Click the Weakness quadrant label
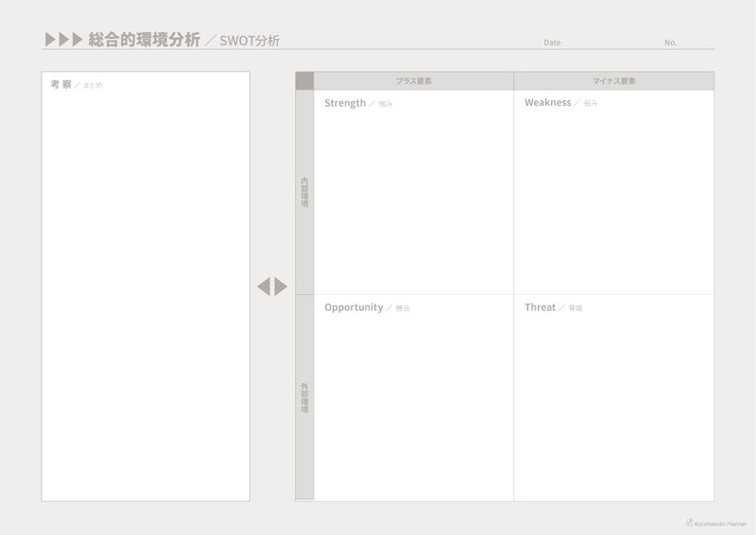756x535 pixels. (548, 102)
